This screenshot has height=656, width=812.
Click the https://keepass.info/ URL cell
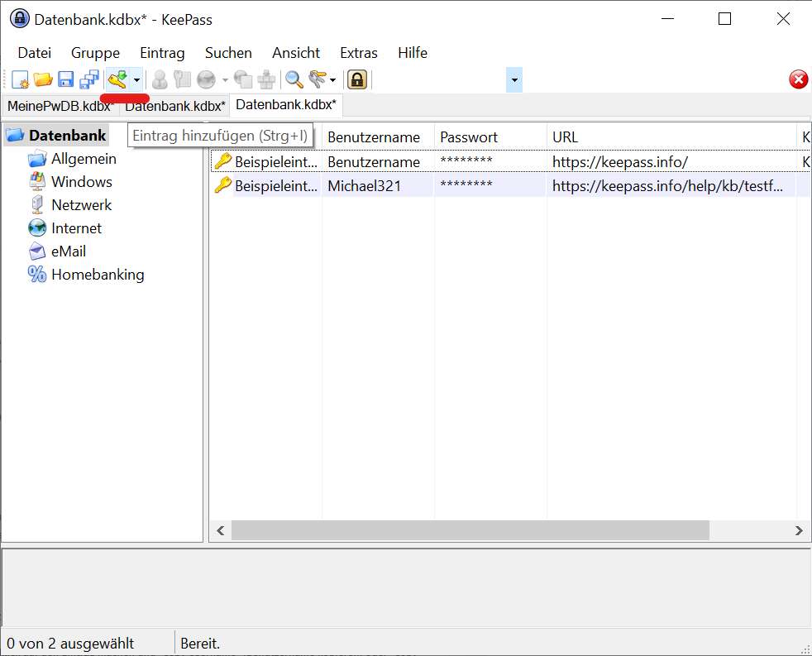(620, 162)
